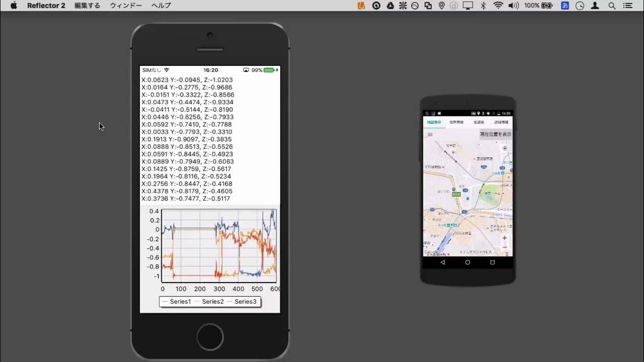Select the row starting X:0.0033 Y:-0.7793

pos(187,132)
